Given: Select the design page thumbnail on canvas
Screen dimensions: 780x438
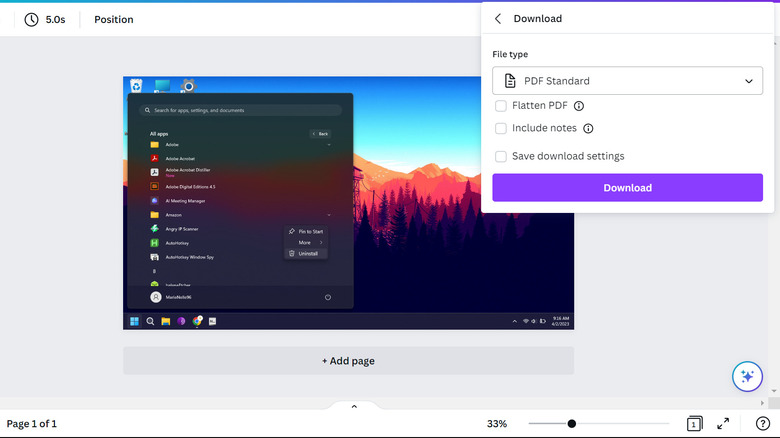Looking at the screenshot, I should click(348, 203).
